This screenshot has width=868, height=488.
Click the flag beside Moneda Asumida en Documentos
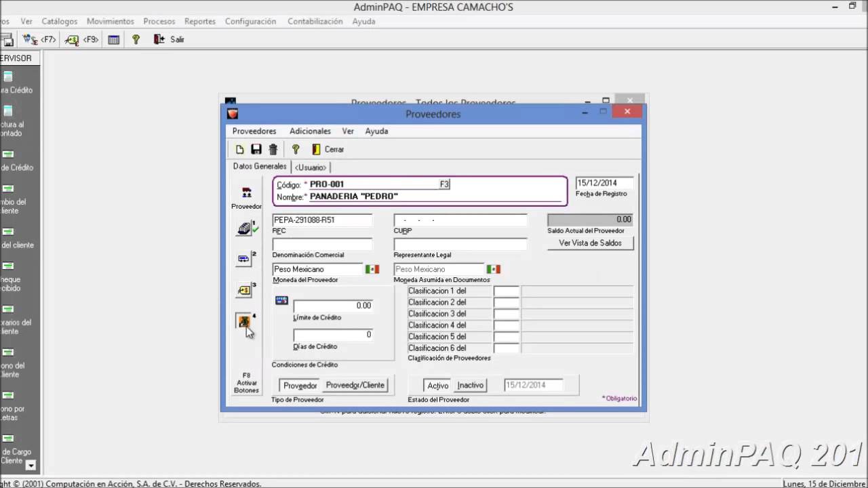tap(494, 269)
